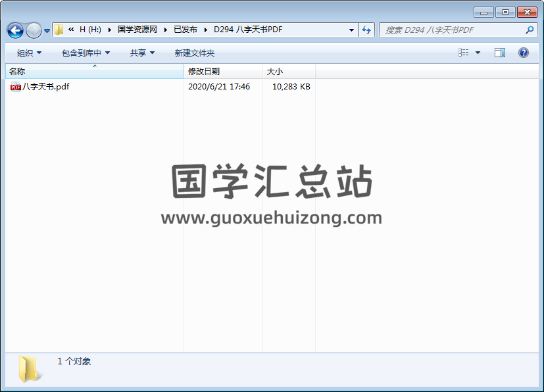Go back with the Back arrow button

[x=15, y=30]
